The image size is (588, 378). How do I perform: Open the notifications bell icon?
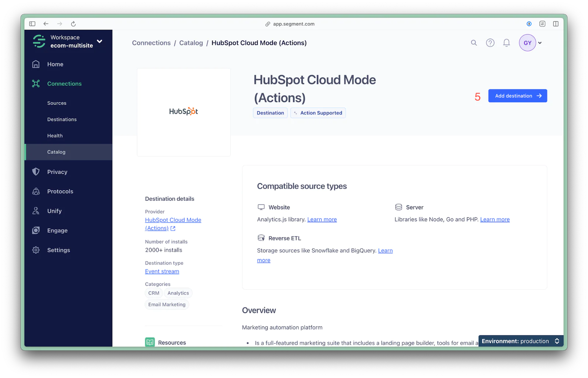point(506,43)
